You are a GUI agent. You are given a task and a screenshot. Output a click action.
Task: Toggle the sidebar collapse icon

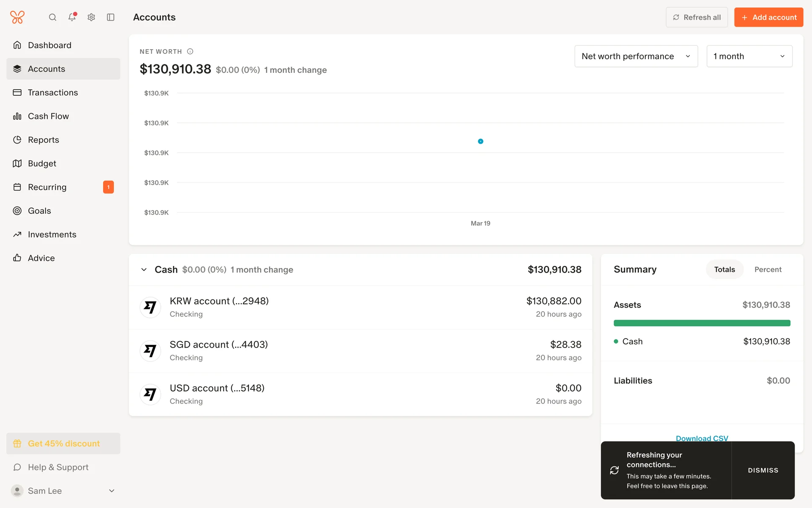111,17
